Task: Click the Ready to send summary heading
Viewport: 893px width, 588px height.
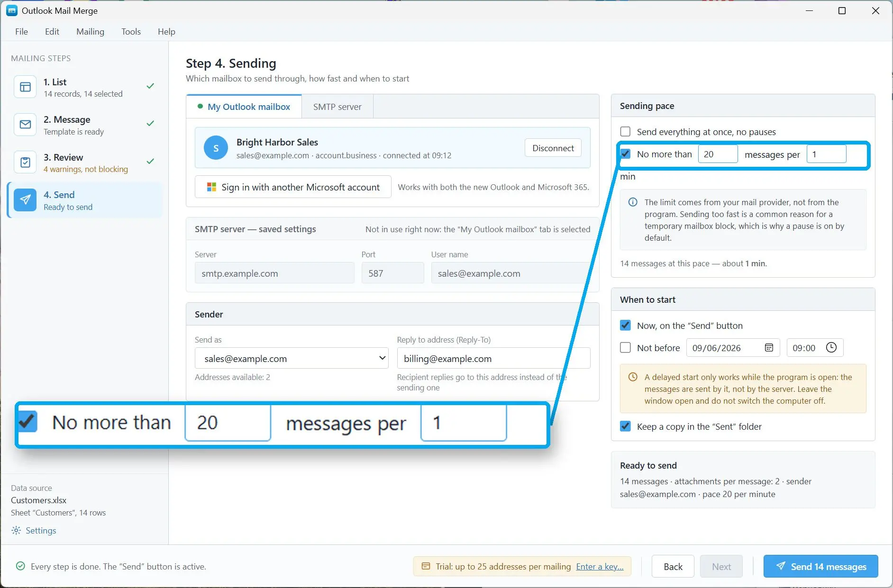Action: [648, 466]
